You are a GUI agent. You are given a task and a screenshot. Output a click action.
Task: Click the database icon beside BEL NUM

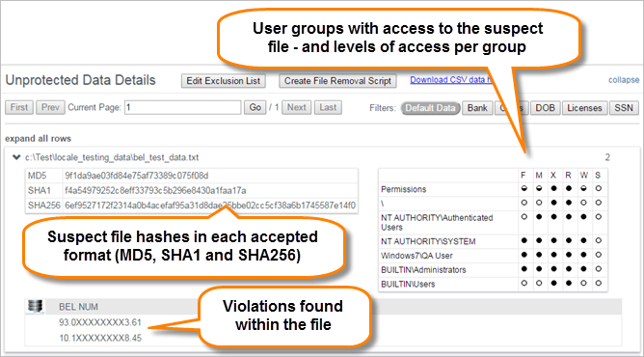36,307
